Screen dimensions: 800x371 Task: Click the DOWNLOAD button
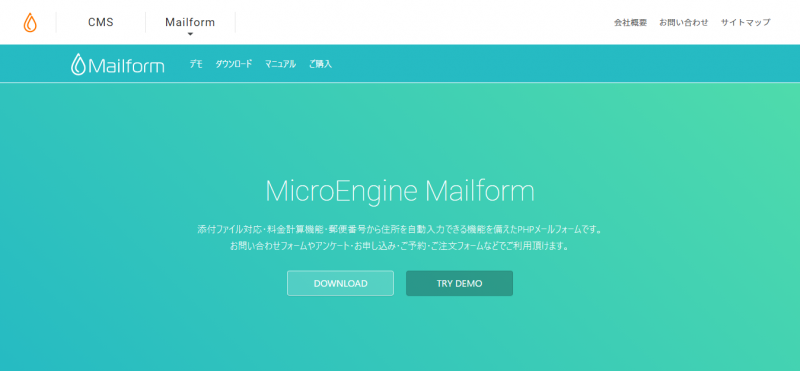click(340, 283)
